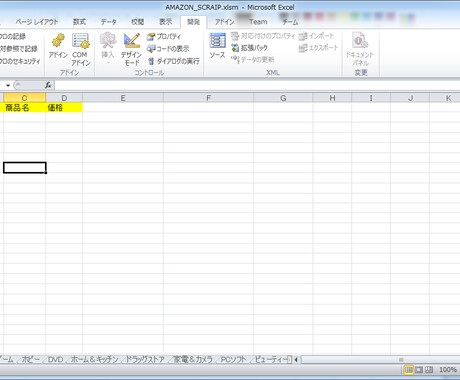This screenshot has height=380, width=460.
Task: Open プロパティ (Properties) for control
Action: pyautogui.click(x=164, y=36)
